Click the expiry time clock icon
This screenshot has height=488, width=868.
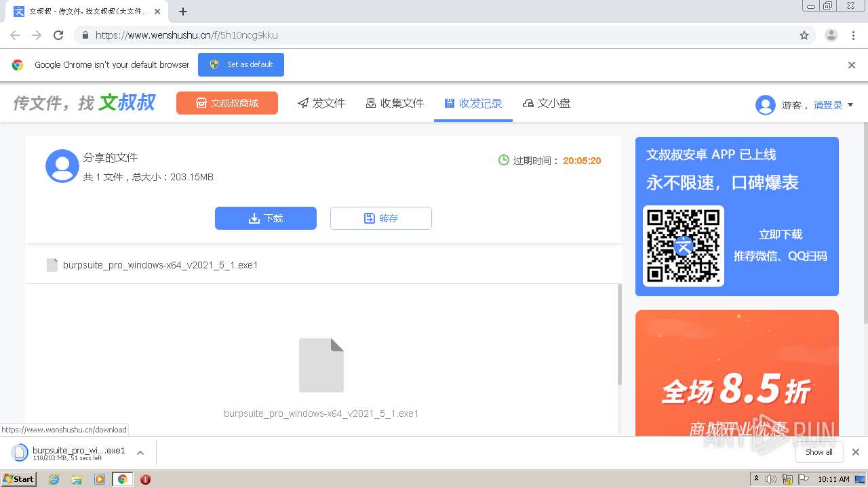[x=504, y=161]
